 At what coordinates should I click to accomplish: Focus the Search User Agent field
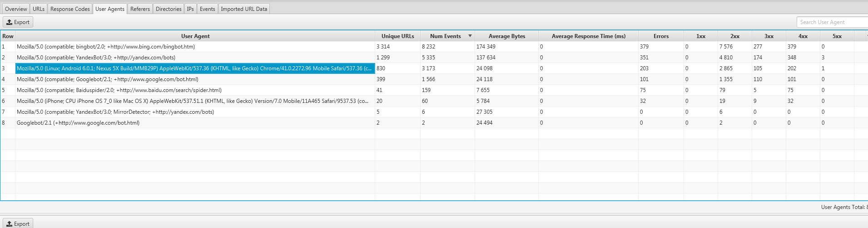(833, 22)
